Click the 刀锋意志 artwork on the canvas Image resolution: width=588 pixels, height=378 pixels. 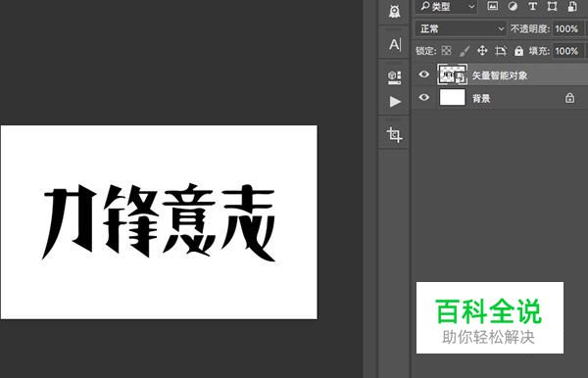click(x=159, y=221)
